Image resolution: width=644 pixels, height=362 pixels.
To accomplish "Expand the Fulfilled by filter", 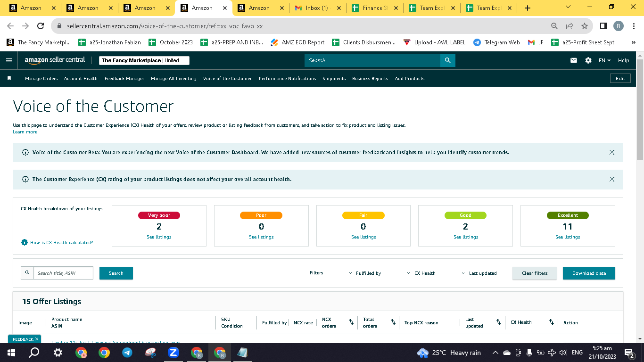I will click(x=365, y=273).
